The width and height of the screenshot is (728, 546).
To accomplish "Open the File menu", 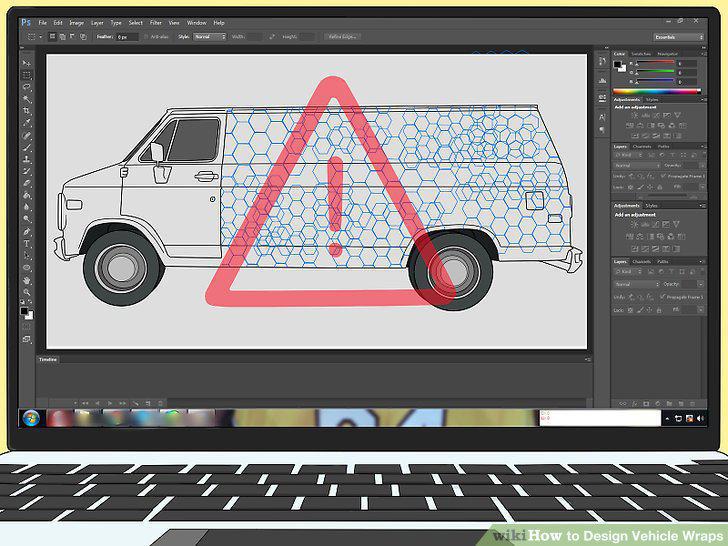I will point(43,22).
